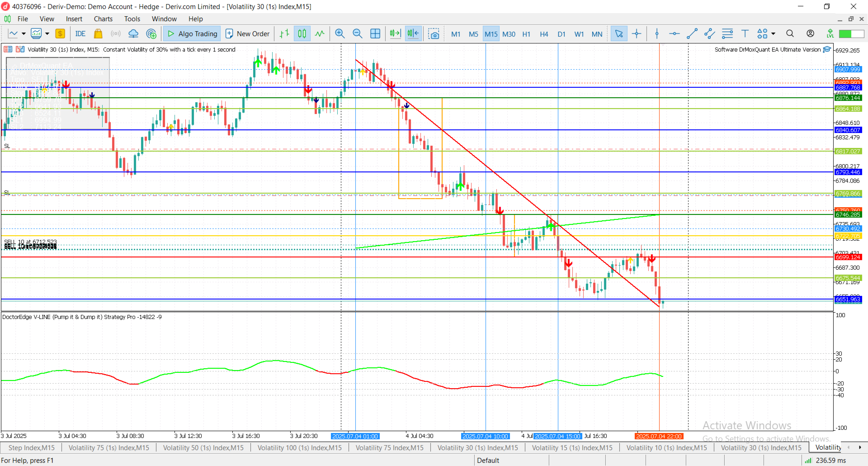Open the Volatility 15 (1s) Index,M15 tab
Image resolution: width=868 pixels, height=466 pixels.
tap(572, 448)
